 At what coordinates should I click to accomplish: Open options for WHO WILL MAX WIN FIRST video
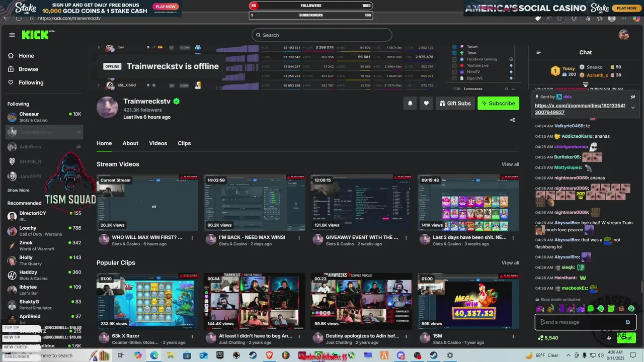click(192, 238)
